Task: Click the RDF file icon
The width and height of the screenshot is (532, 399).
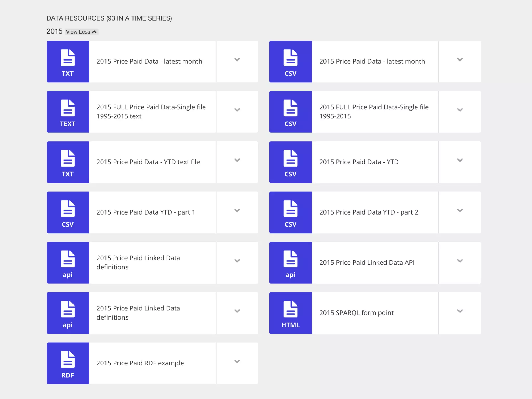Action: pos(68,363)
